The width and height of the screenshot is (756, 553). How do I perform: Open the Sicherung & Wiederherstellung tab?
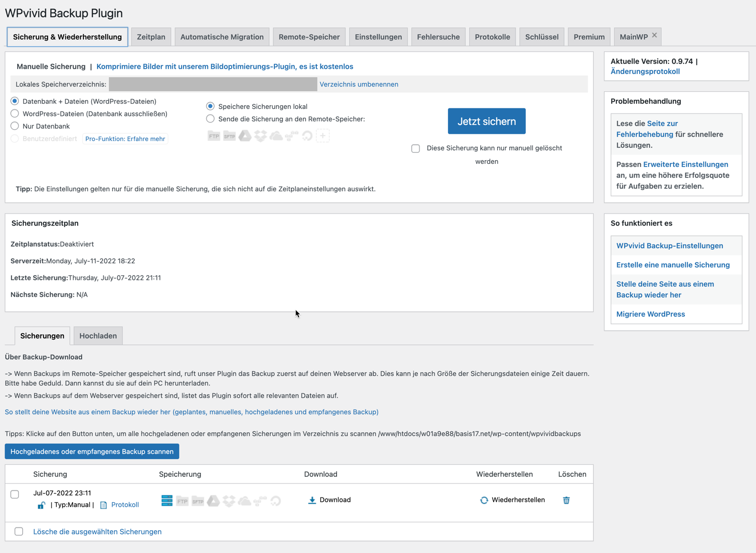pyautogui.click(x=67, y=37)
